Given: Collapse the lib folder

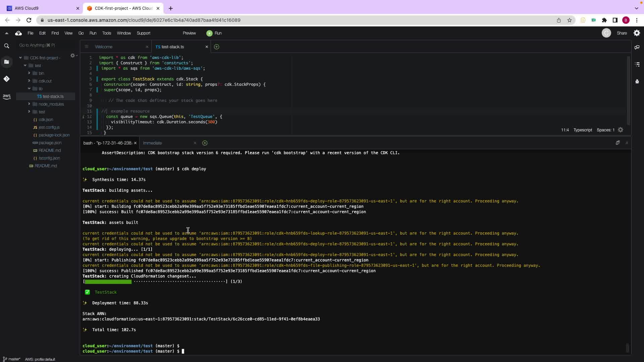Looking at the screenshot, I should coord(29,88).
